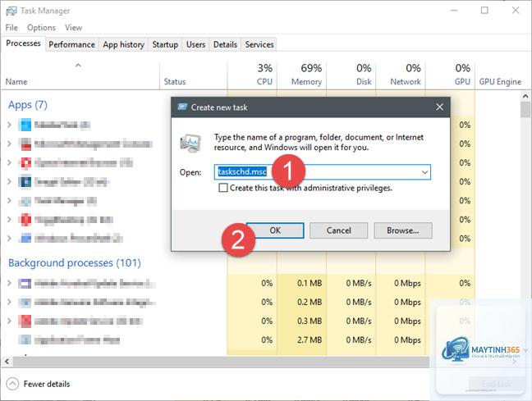Open the View menu

[74, 27]
